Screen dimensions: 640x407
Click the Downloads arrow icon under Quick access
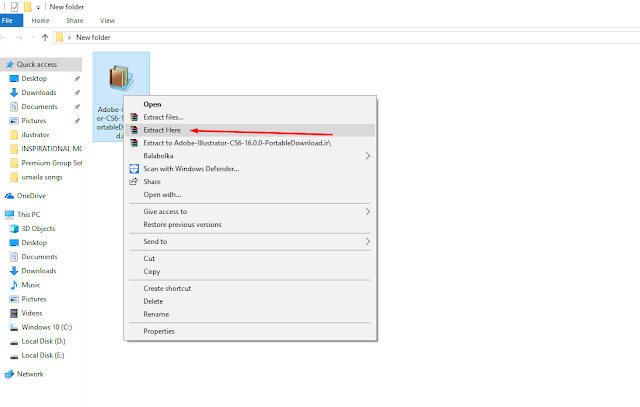click(x=14, y=93)
